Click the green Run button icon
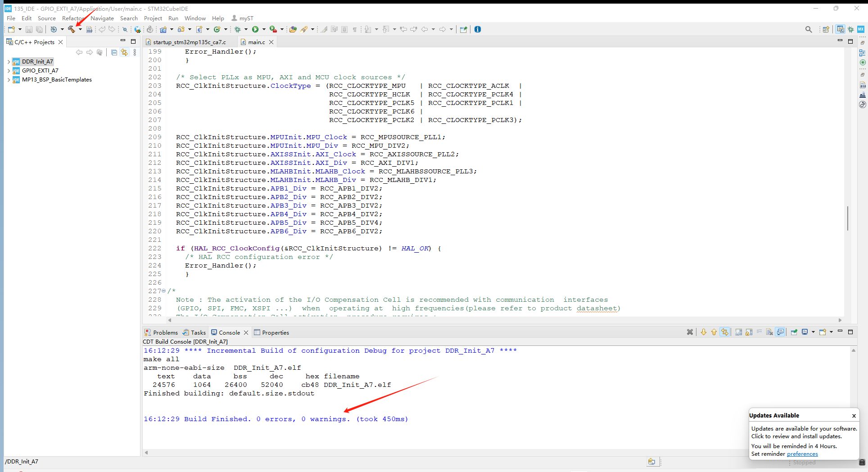Screen dimensions: 868x472 [255, 29]
